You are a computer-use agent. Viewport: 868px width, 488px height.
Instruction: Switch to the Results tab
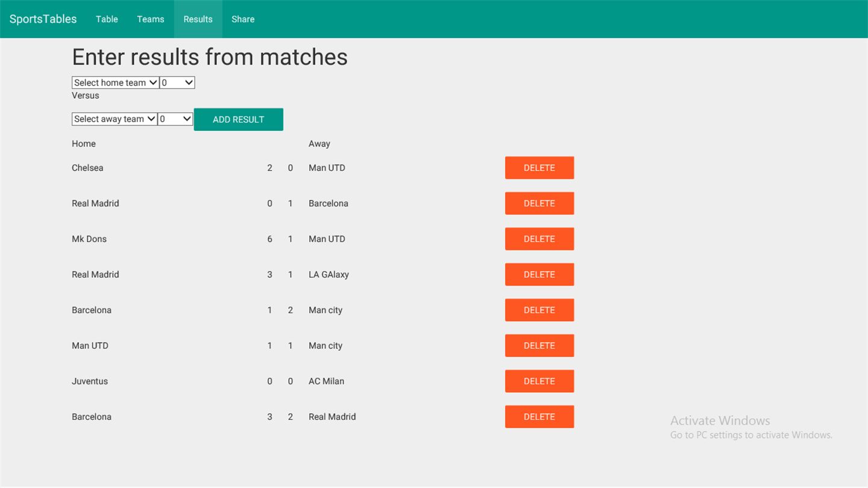198,19
